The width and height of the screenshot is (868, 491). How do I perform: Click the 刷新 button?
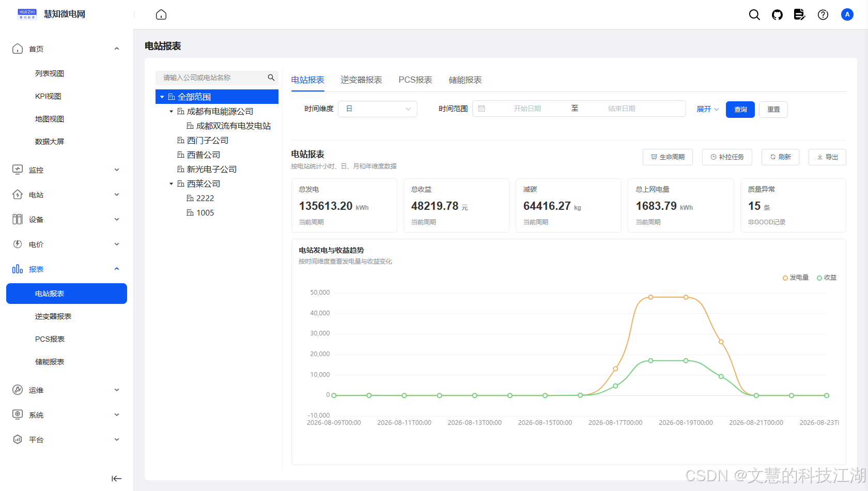click(x=780, y=157)
